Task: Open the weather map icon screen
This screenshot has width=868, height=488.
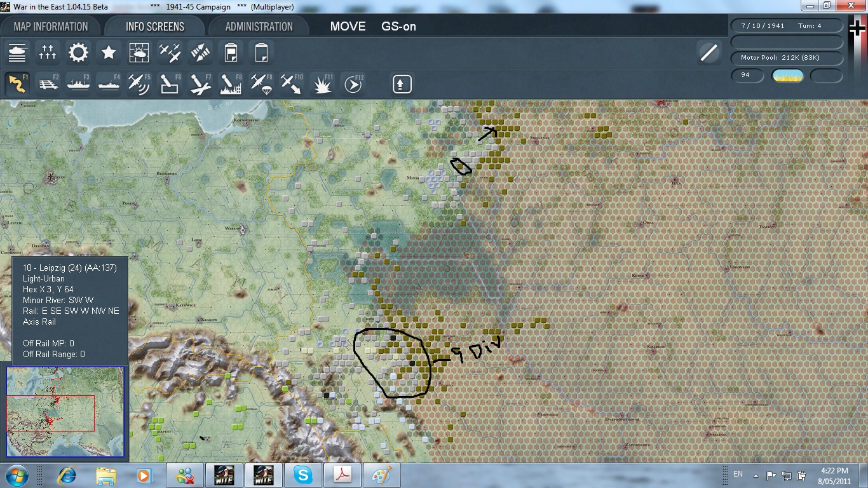Action: point(139,52)
